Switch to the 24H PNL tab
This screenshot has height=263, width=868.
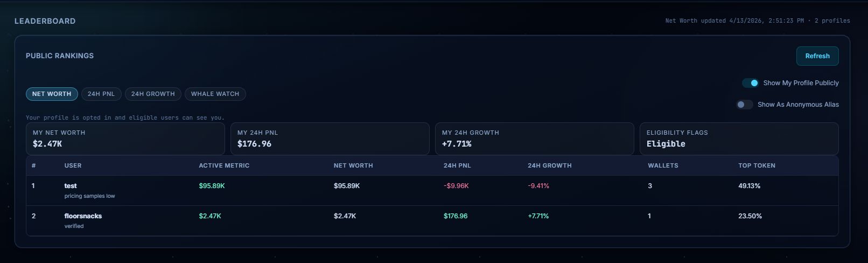pos(101,94)
